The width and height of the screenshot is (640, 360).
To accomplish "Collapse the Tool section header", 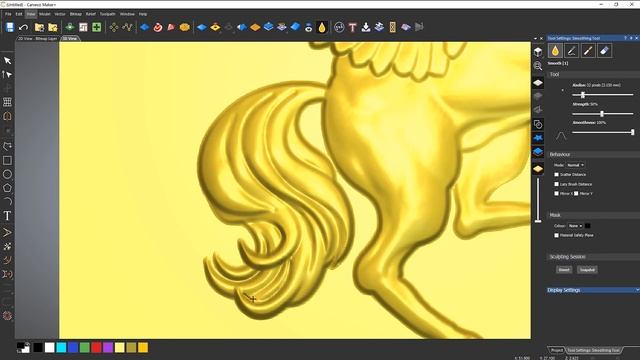I will click(593, 74).
